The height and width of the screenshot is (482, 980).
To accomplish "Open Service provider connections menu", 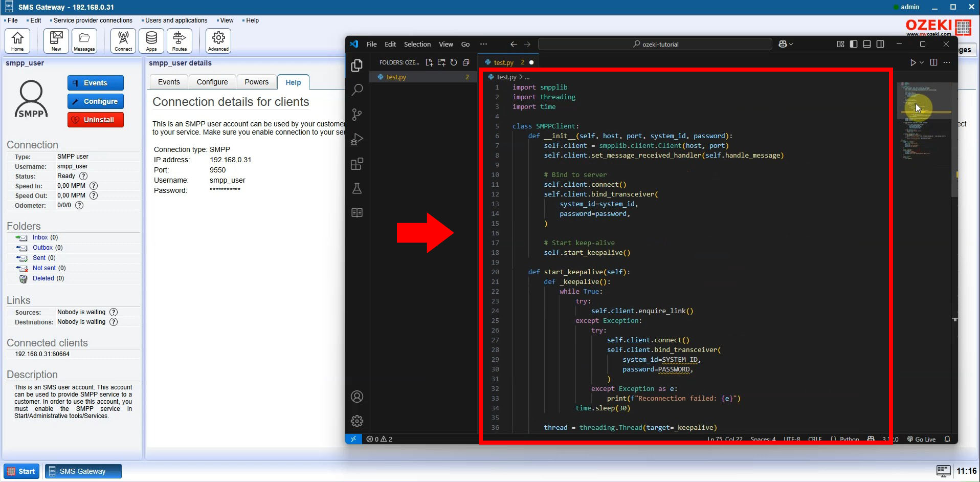I will pyautogui.click(x=93, y=20).
